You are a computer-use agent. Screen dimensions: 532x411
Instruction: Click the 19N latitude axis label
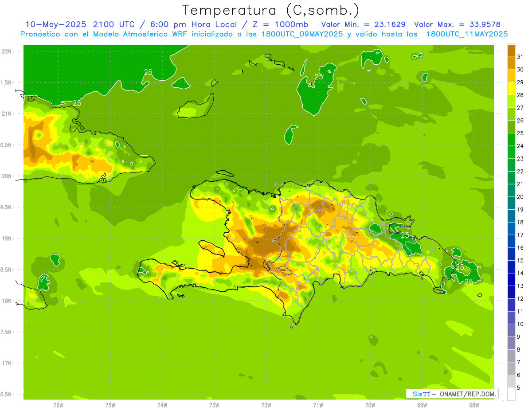pyautogui.click(x=7, y=238)
